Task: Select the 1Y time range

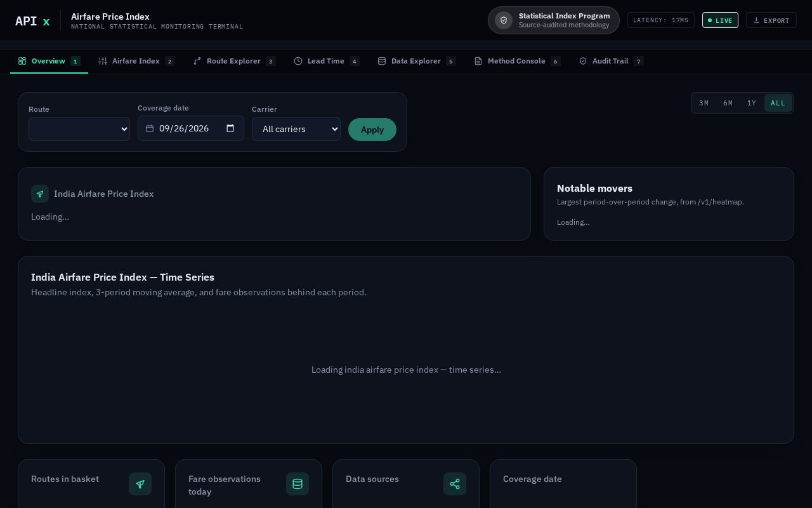Action: pos(752,103)
